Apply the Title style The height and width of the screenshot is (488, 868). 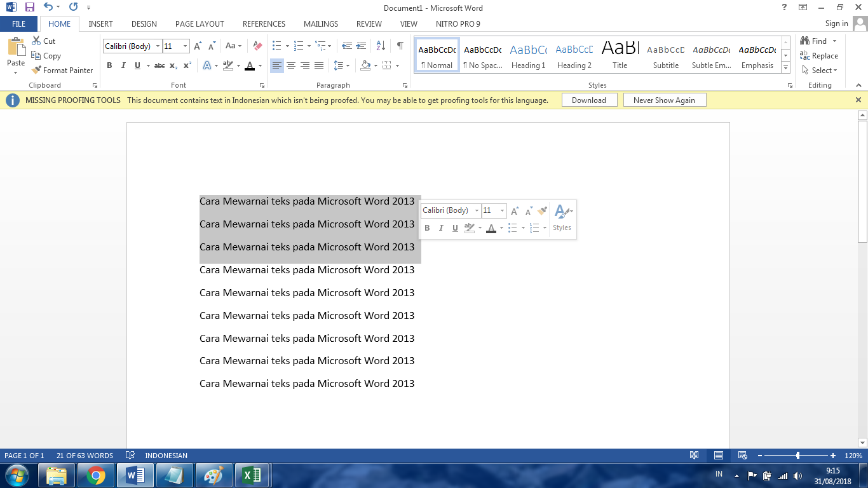click(620, 55)
